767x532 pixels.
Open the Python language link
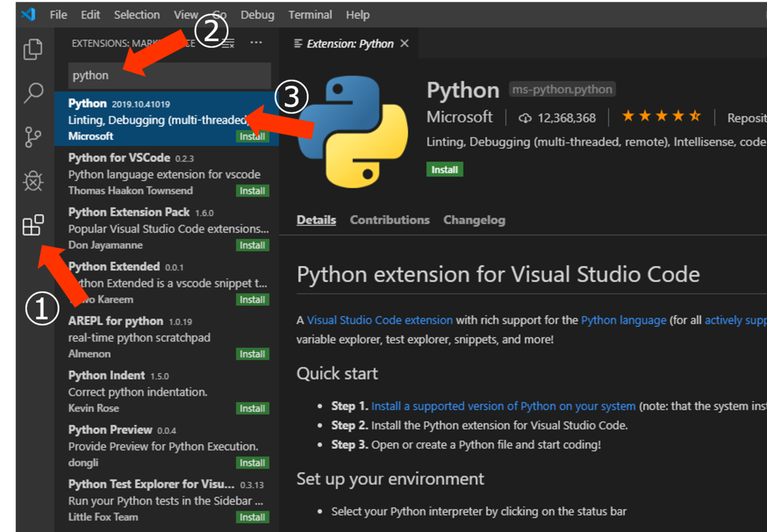(624, 321)
